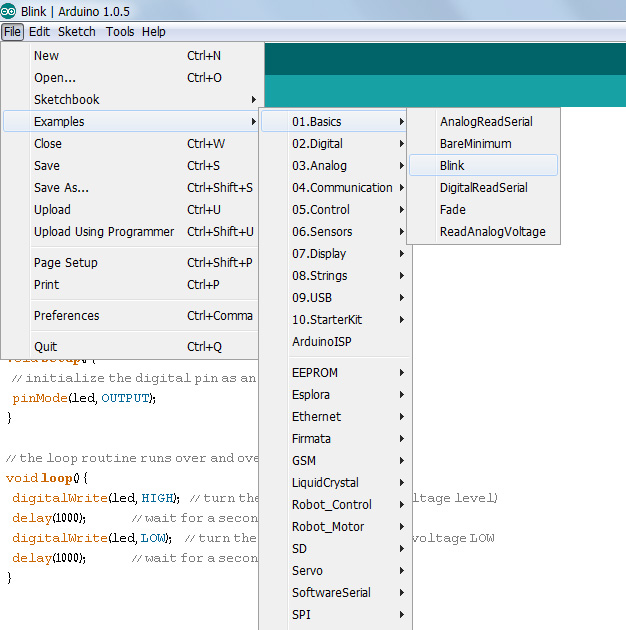Open the Fade example
This screenshot has height=630, width=626.
click(483, 210)
